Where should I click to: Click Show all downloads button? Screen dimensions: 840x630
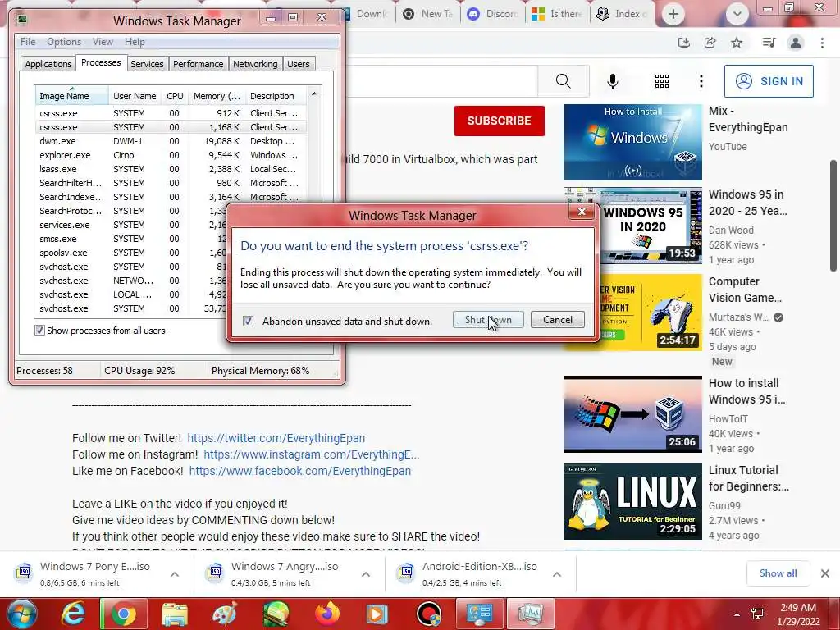click(x=778, y=573)
